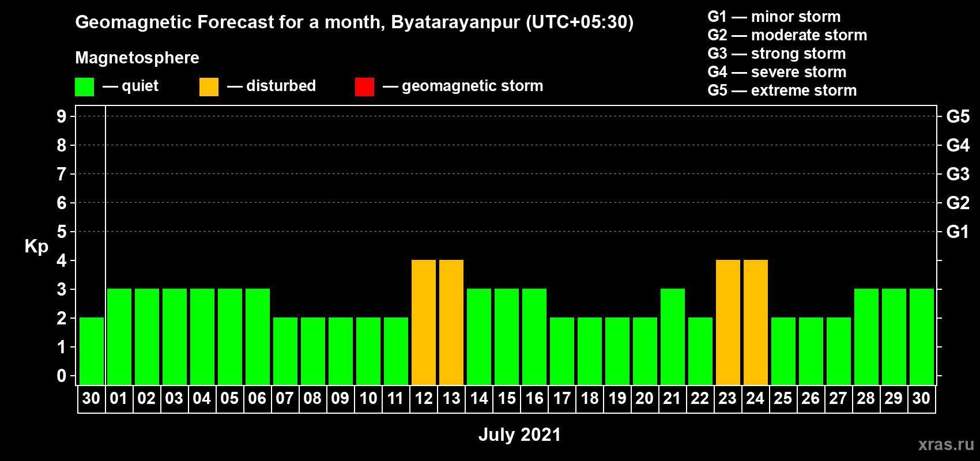Image resolution: width=980 pixels, height=461 pixels.
Task: Select the green bar above date 21
Action: (x=673, y=337)
